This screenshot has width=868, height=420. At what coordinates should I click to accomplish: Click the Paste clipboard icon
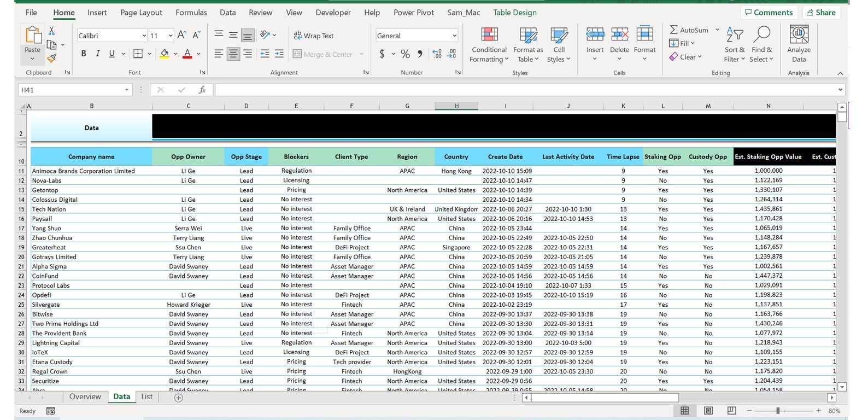point(33,36)
